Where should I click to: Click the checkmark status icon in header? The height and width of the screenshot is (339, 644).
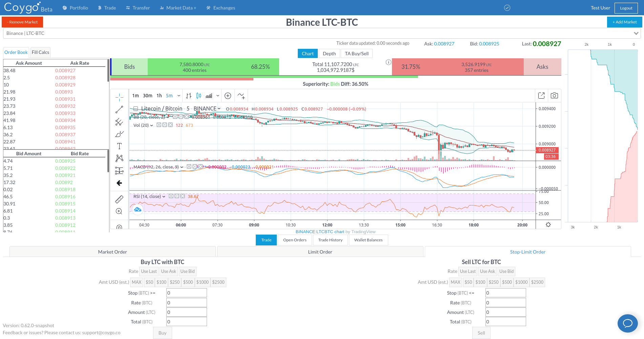[x=507, y=8]
